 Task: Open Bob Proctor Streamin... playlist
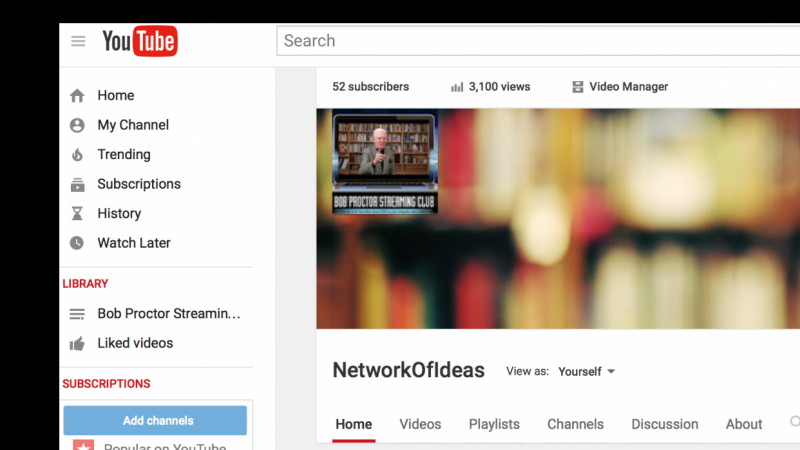click(169, 313)
